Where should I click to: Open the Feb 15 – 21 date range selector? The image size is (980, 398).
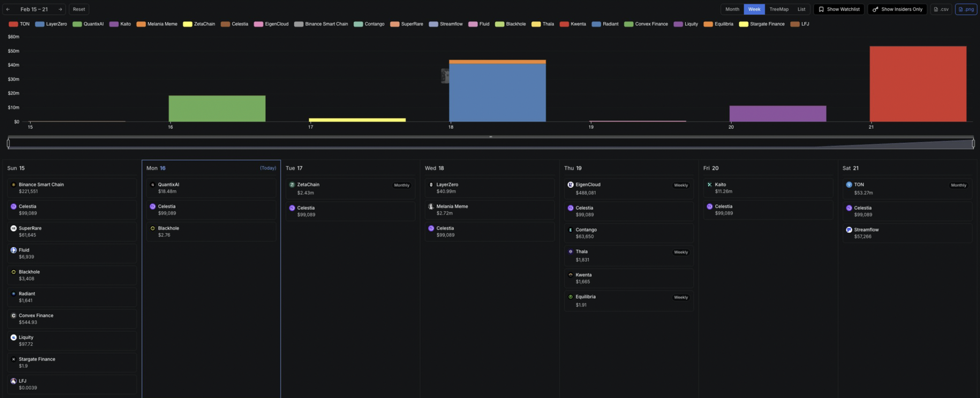(34, 9)
